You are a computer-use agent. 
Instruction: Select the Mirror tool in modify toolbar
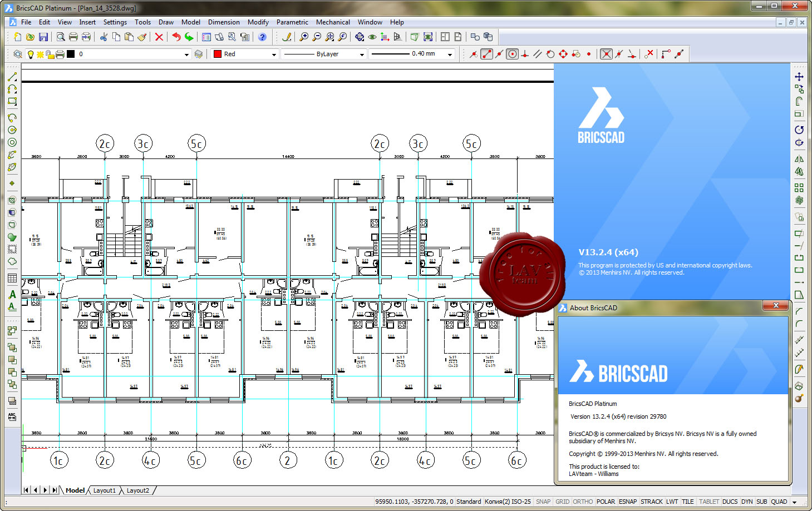click(799, 159)
